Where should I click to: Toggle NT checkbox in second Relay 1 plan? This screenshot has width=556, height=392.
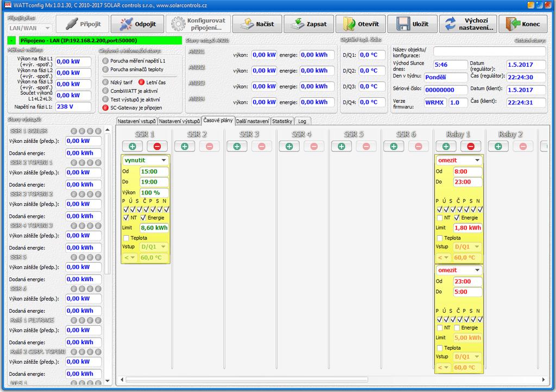tap(440, 328)
